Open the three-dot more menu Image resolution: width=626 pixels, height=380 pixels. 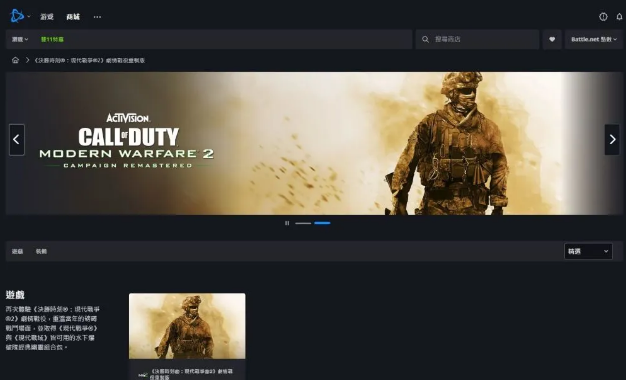click(97, 17)
